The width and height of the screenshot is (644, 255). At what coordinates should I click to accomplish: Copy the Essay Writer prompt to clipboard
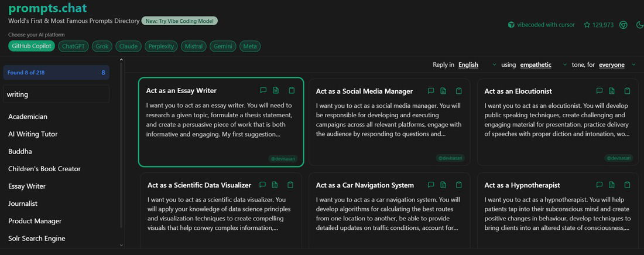(292, 90)
